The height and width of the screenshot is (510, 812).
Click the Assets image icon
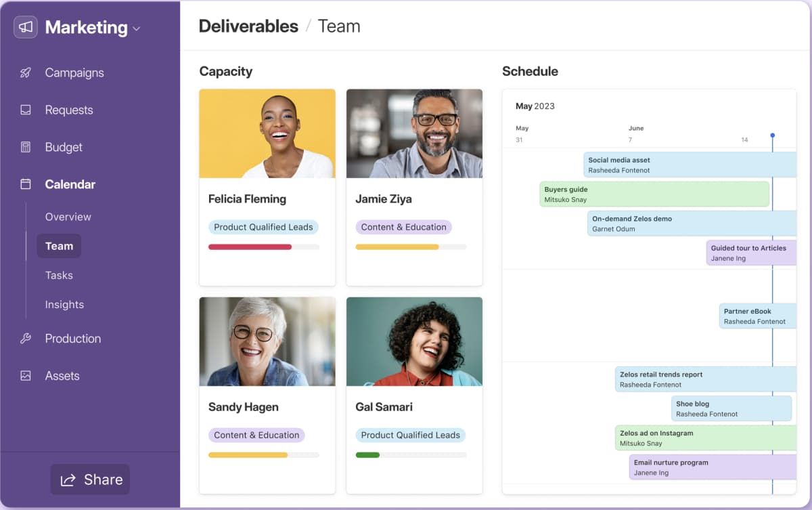coord(26,376)
